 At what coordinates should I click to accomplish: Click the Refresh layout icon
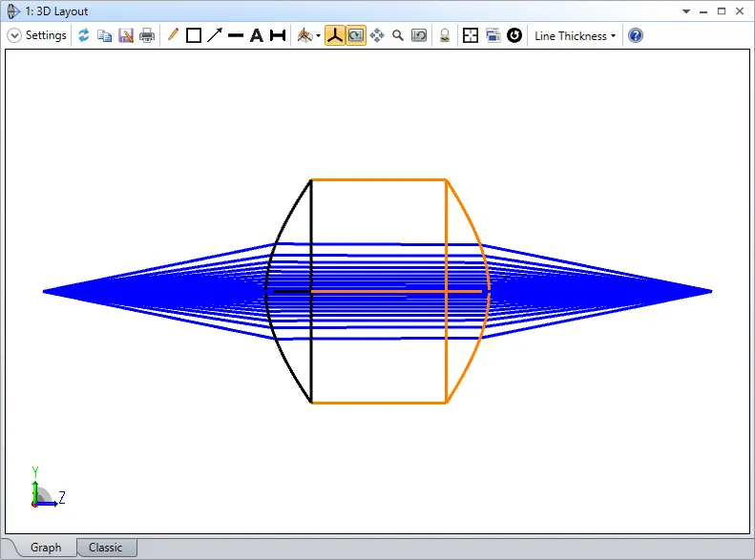coord(84,35)
